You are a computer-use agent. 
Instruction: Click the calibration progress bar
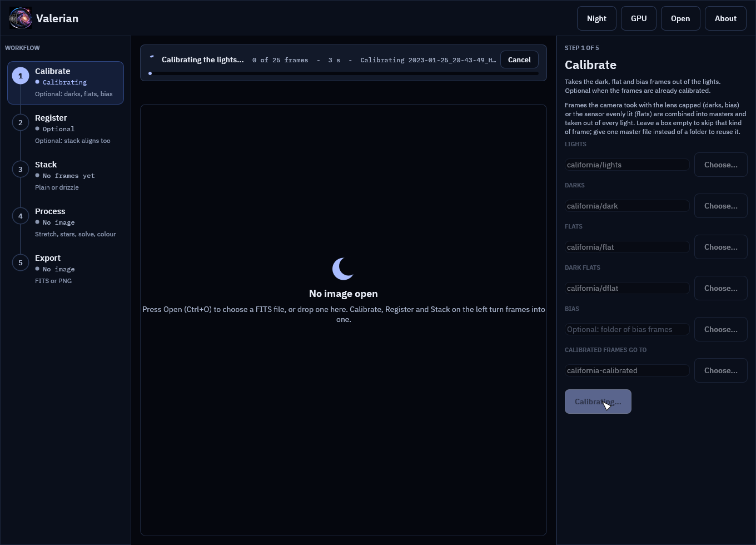click(x=344, y=73)
